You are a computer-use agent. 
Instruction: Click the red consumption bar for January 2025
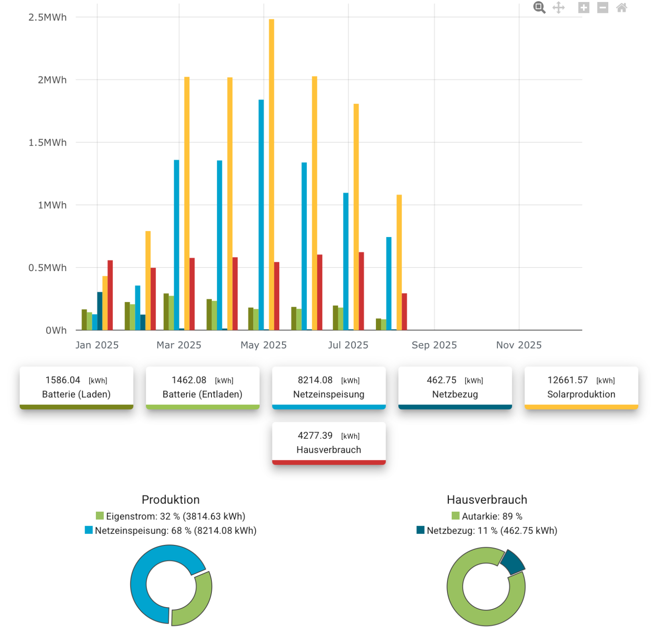point(110,295)
